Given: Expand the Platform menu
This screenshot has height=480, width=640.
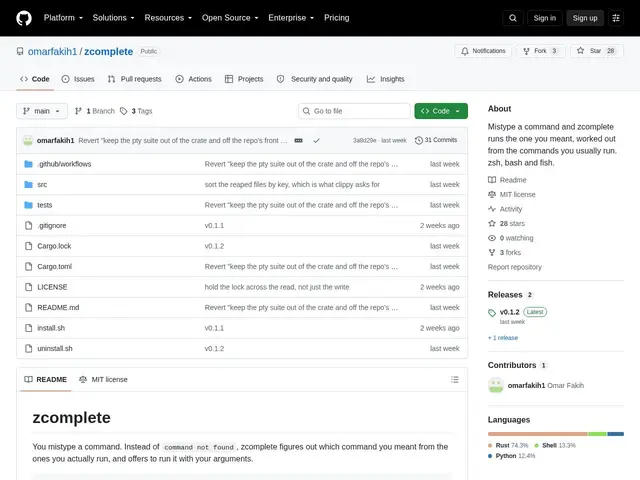Looking at the screenshot, I should pos(63,18).
